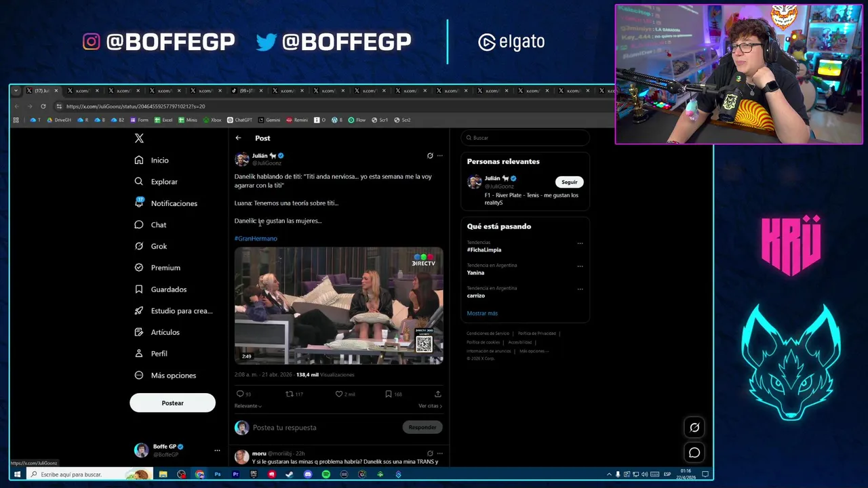Click the carrizo trending topic
Image resolution: width=868 pixels, height=488 pixels.
[476, 296]
